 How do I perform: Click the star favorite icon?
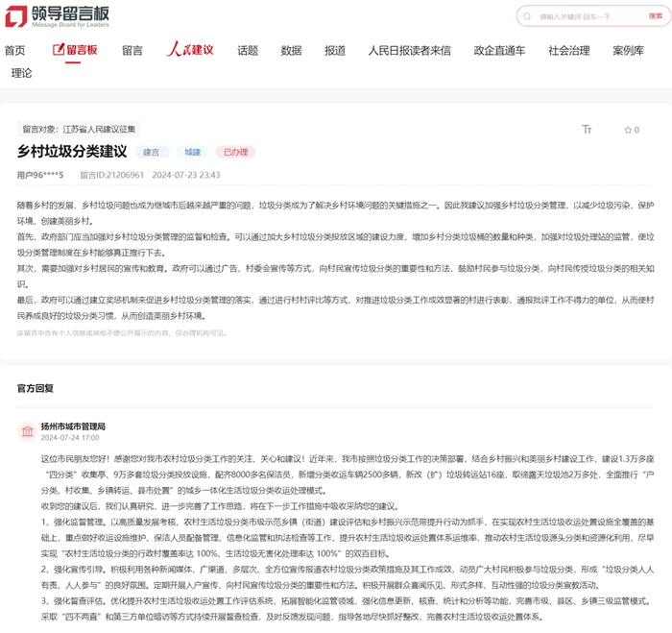628,130
